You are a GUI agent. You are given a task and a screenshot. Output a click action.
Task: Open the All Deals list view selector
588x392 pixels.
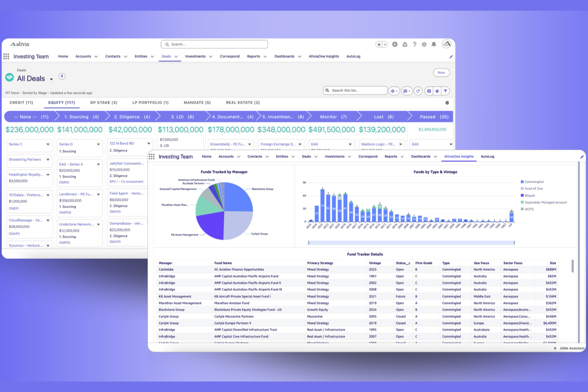tap(51, 79)
